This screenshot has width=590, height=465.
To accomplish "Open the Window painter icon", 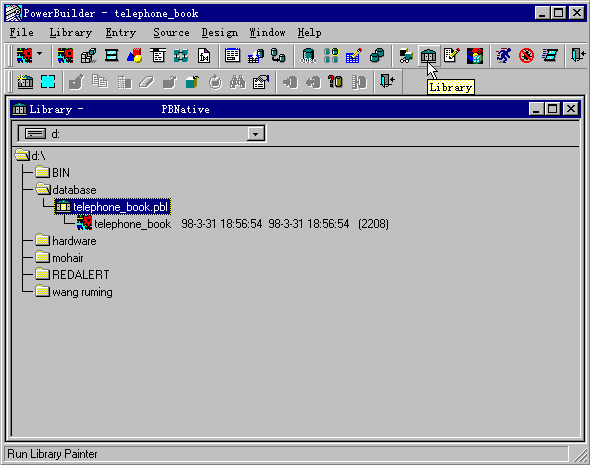I will (x=111, y=56).
